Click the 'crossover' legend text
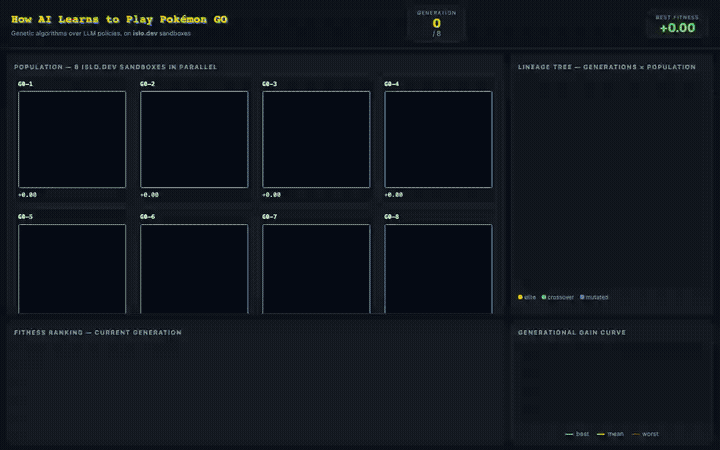Screen dimensions: 720x450 coord(561,297)
